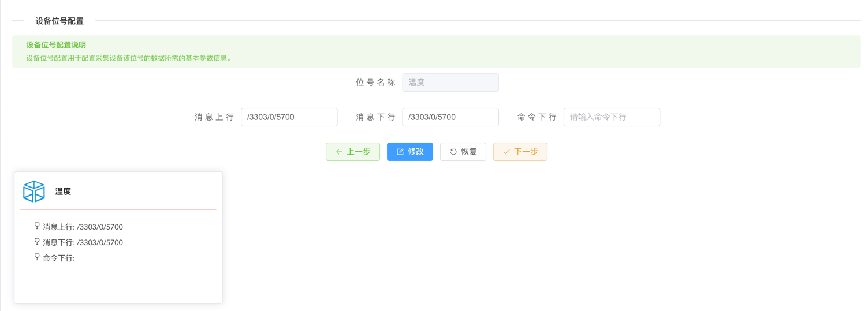
Task: Click the disabled 位号名称 field showing 温度
Action: (450, 83)
